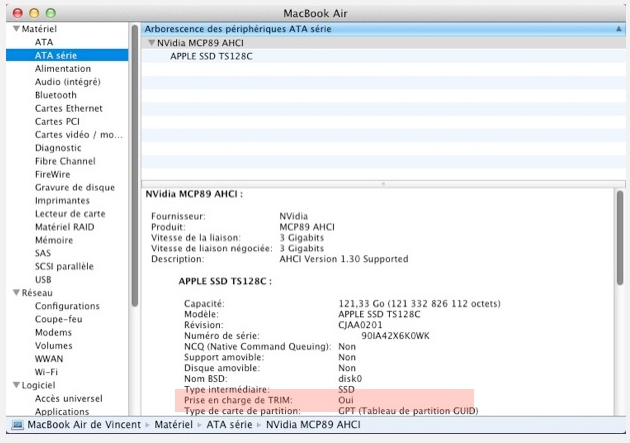Image resolution: width=630 pixels, height=443 pixels.
Task: Click Matériel in the bottom path bar
Action: pyautogui.click(x=174, y=425)
